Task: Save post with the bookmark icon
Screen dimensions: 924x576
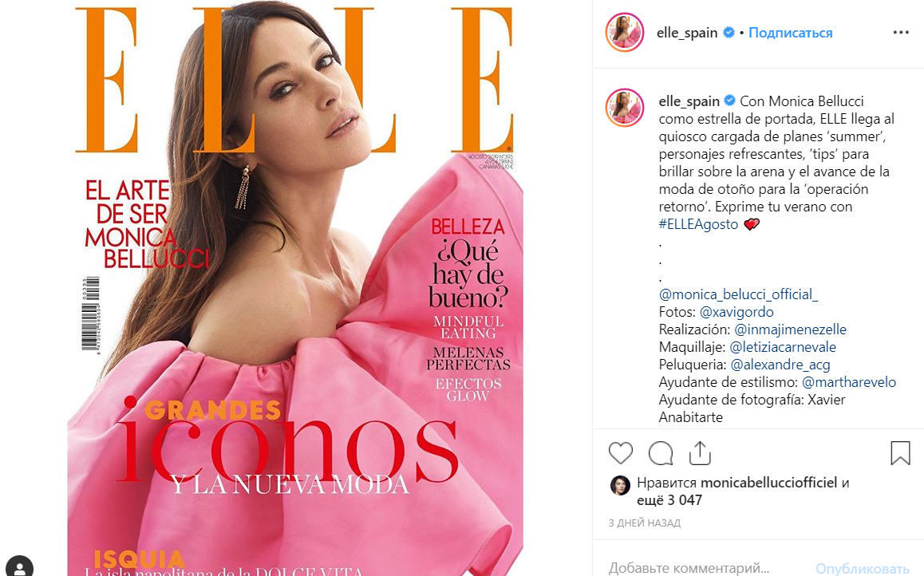Action: [x=900, y=453]
